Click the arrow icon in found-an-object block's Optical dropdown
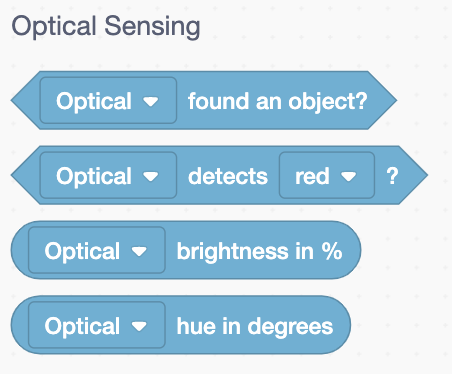 pyautogui.click(x=151, y=101)
